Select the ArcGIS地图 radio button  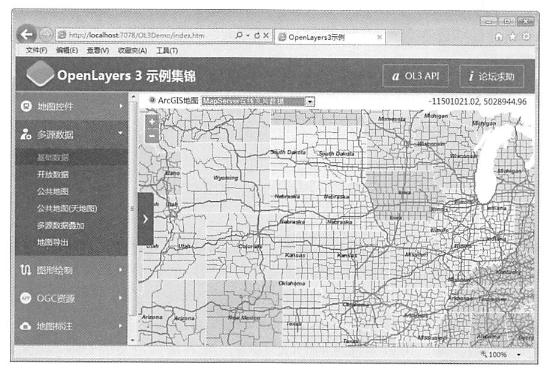tap(152, 100)
